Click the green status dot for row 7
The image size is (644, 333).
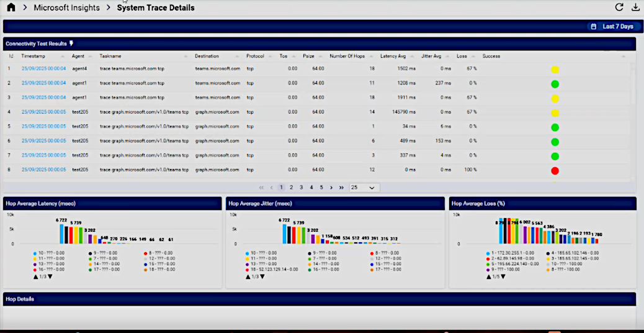(555, 156)
